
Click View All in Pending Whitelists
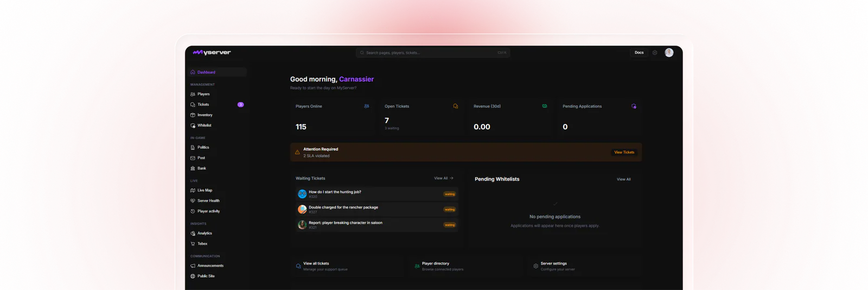coord(623,179)
